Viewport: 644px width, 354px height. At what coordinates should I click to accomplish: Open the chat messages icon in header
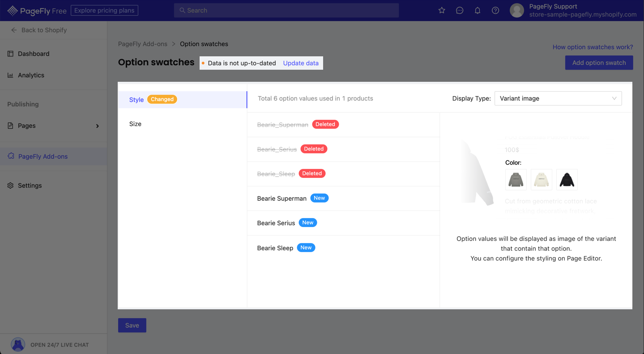click(x=460, y=10)
